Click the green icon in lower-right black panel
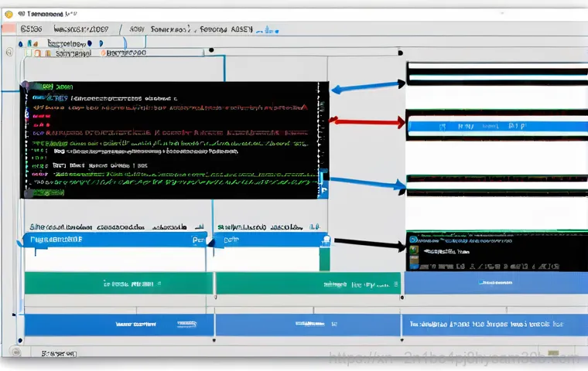This screenshot has height=371, width=588. click(x=413, y=250)
